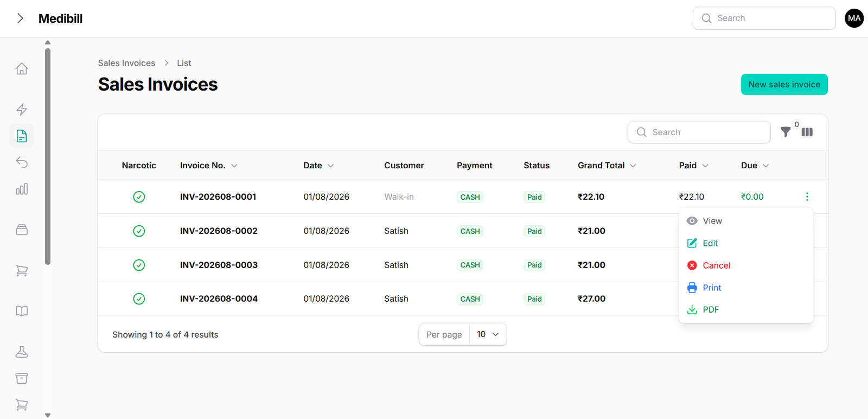Choose Cancel from the row menu
This screenshot has height=419, width=868.
pyautogui.click(x=746, y=265)
